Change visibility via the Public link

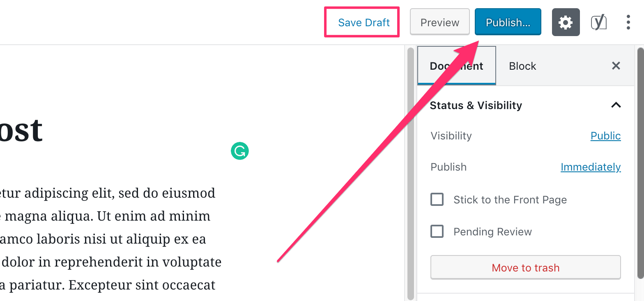click(605, 136)
